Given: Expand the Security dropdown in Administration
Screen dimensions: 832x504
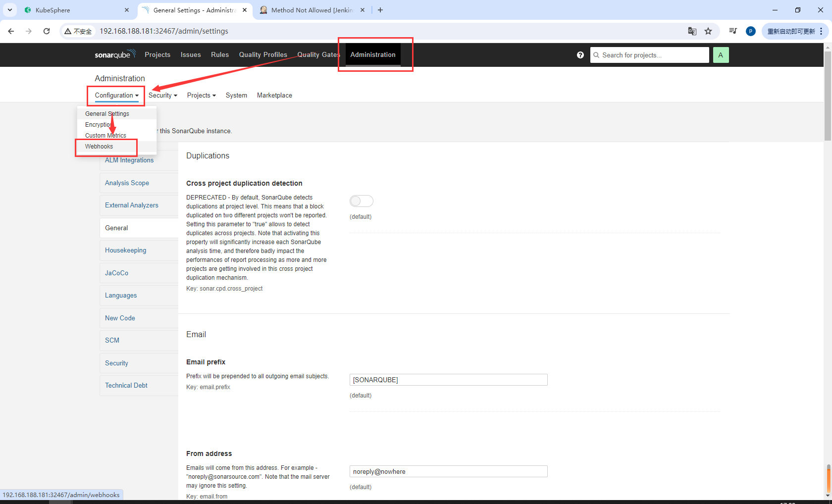Looking at the screenshot, I should click(163, 96).
